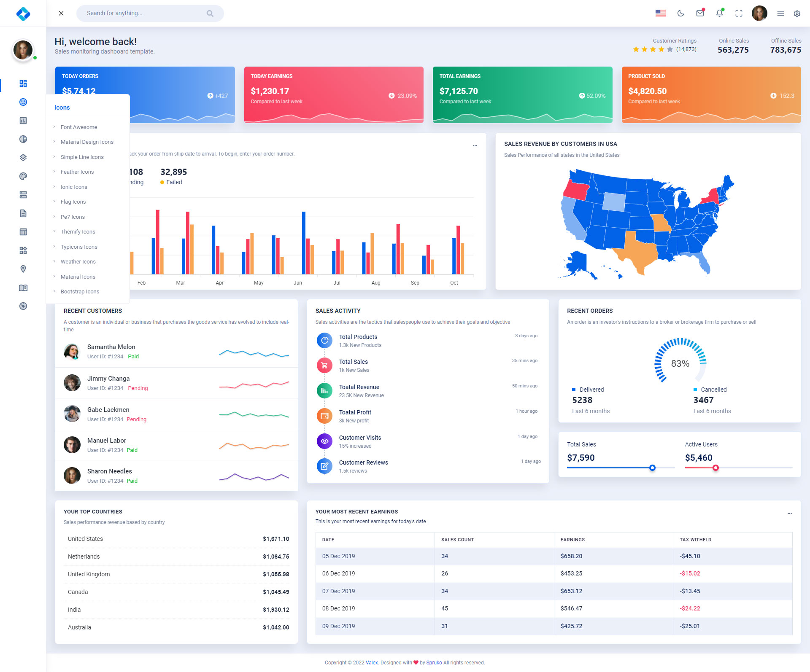Viewport: 810px width, 672px height.
Task: Click the dashboard grid sidebar icon
Action: [23, 83]
